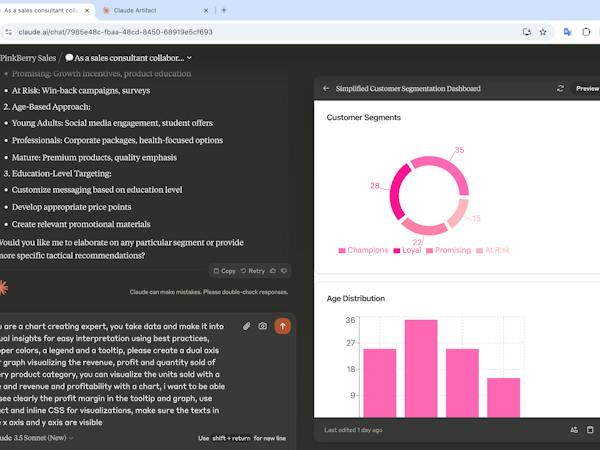600x450 pixels.
Task: Select the Loyal legend entry
Action: click(407, 250)
